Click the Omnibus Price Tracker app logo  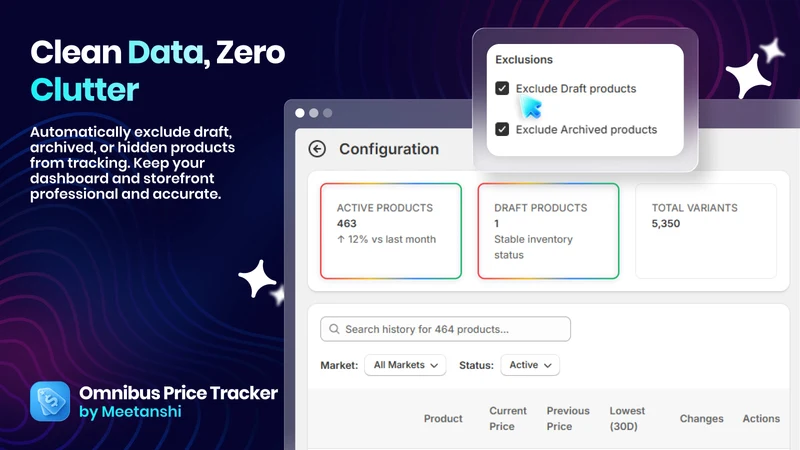[x=50, y=402]
